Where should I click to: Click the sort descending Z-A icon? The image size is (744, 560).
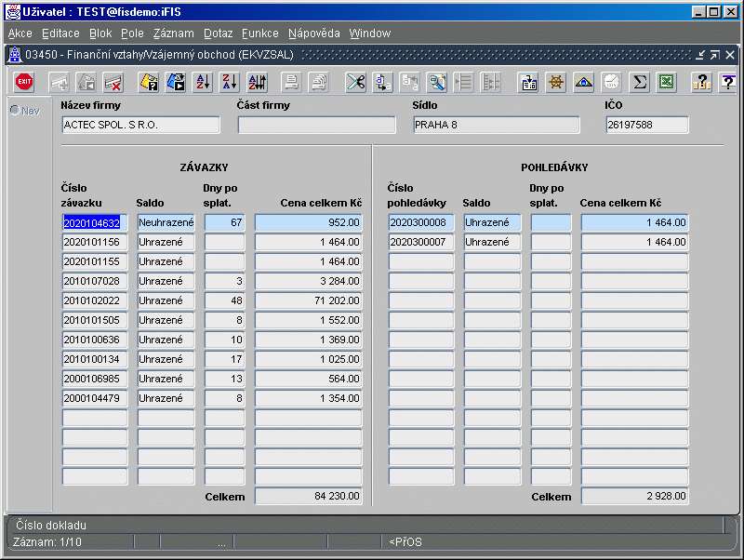tap(230, 82)
